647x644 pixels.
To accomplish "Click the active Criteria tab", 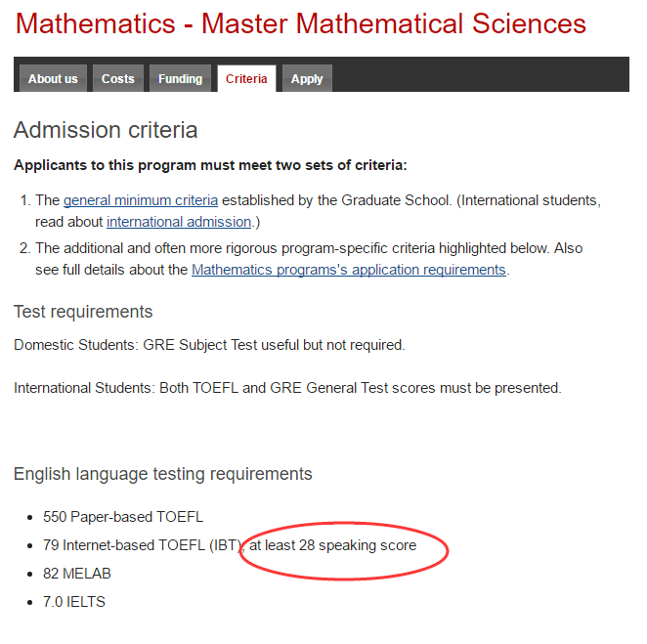I will point(246,79).
